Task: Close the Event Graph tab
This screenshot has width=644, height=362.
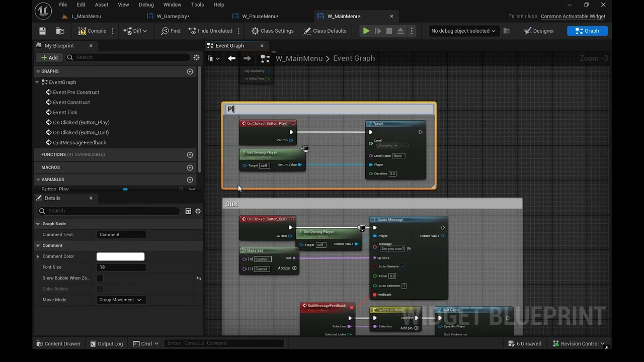Action: click(262, 46)
